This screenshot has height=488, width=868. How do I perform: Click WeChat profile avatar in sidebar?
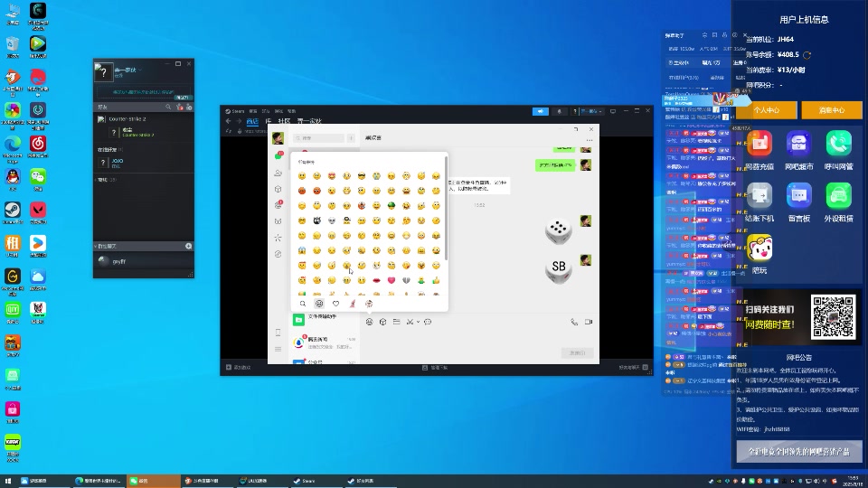pos(278,137)
